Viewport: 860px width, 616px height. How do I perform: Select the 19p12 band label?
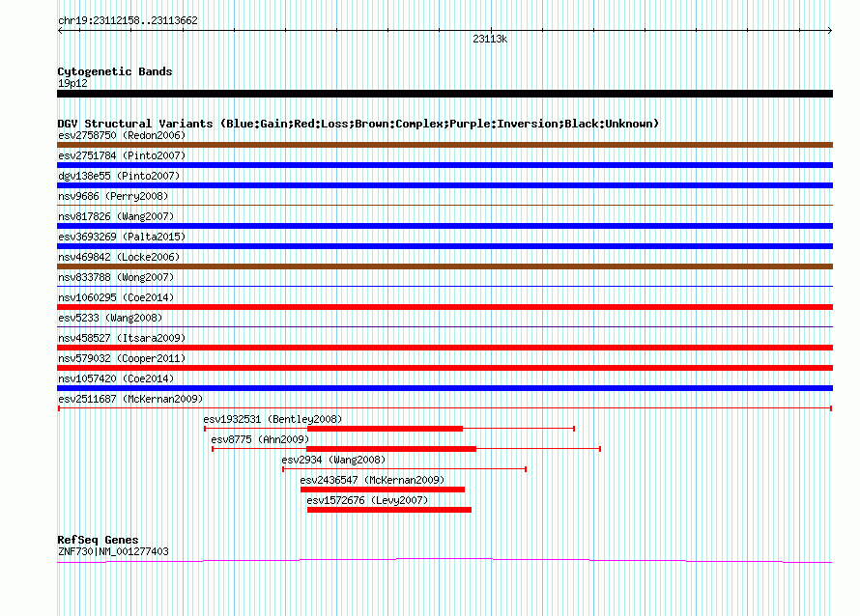pyautogui.click(x=72, y=83)
